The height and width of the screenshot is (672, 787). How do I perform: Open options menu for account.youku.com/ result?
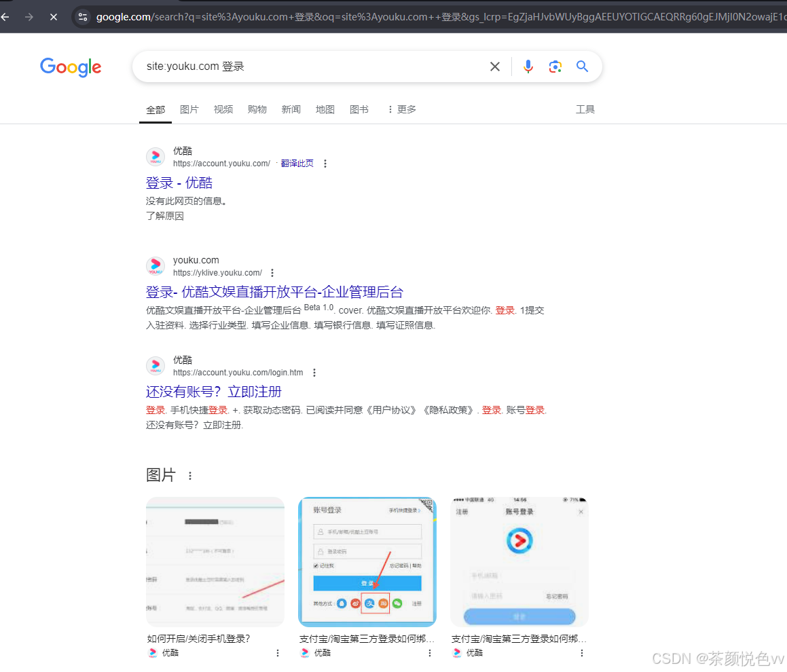325,164
